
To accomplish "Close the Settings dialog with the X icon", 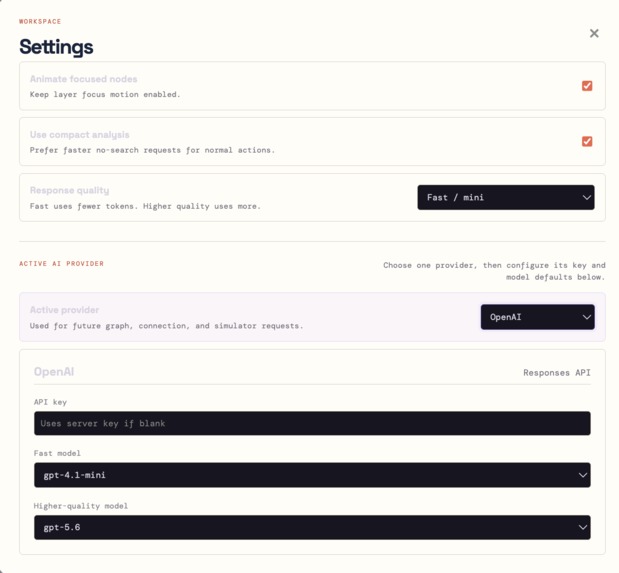I will (x=594, y=34).
